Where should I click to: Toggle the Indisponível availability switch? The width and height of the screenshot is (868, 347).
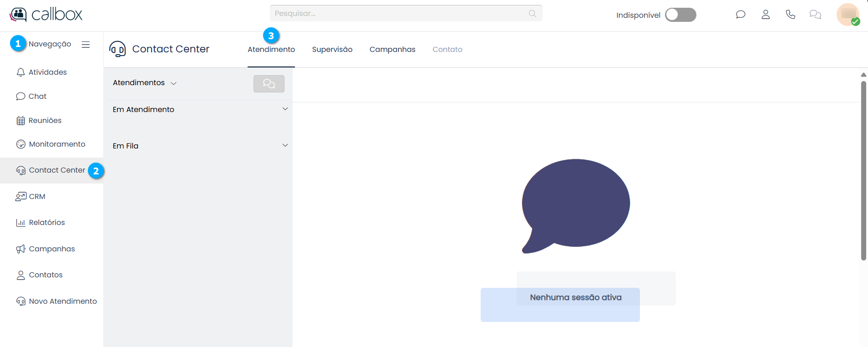pyautogui.click(x=680, y=15)
